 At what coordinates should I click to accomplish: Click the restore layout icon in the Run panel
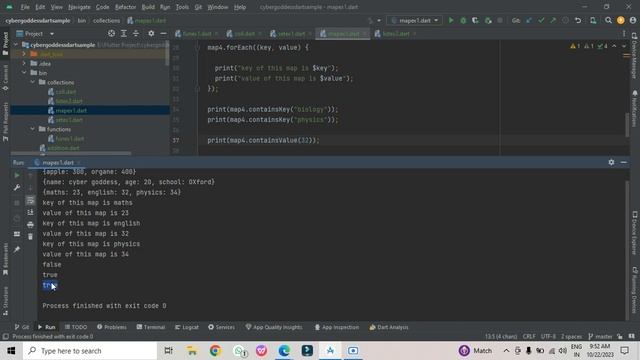pyautogui.click(x=17, y=234)
